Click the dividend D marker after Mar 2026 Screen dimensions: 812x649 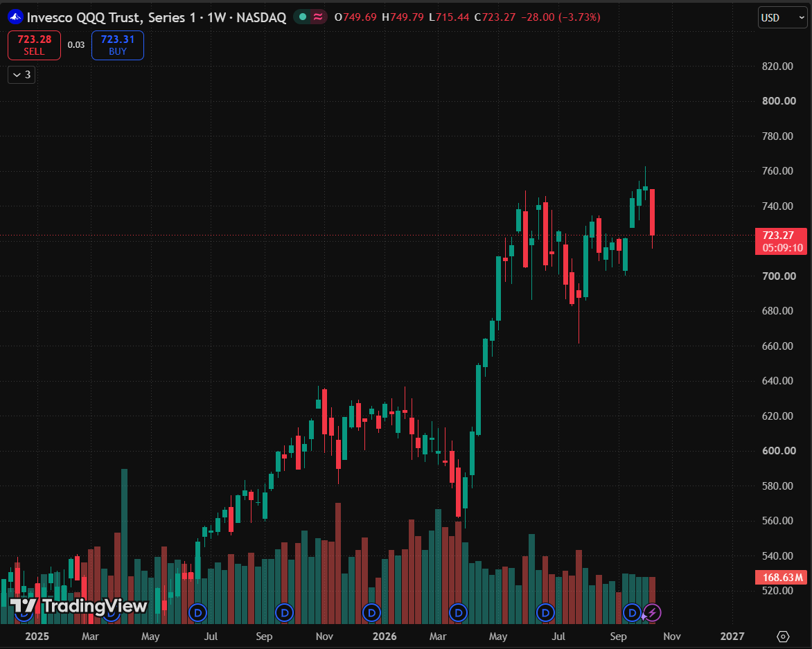[458, 613]
